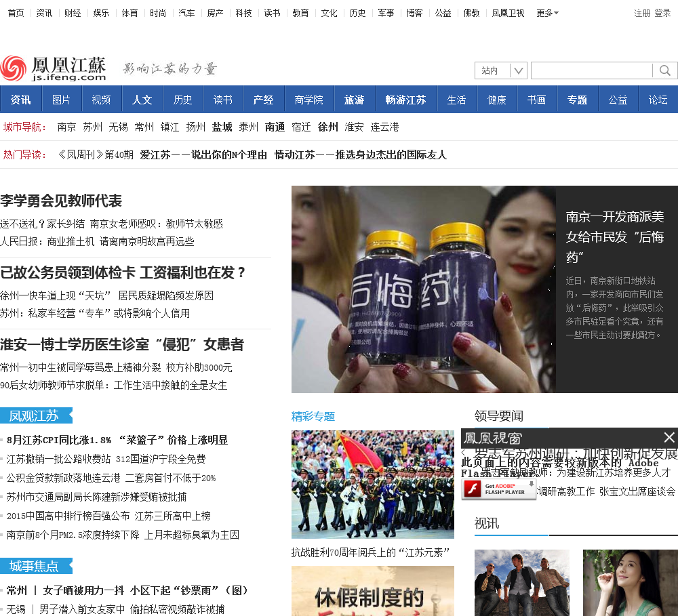Click the 精彩专题 section heading

(x=313, y=416)
